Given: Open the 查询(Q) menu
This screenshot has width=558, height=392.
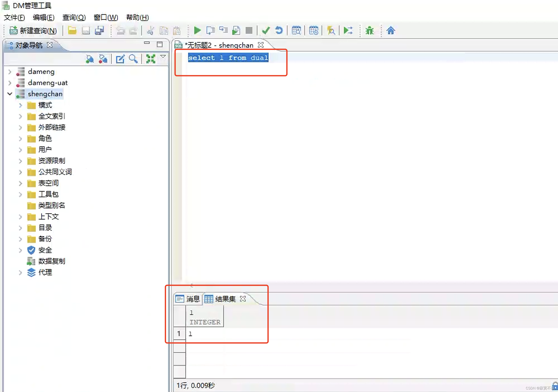Looking at the screenshot, I should (74, 18).
